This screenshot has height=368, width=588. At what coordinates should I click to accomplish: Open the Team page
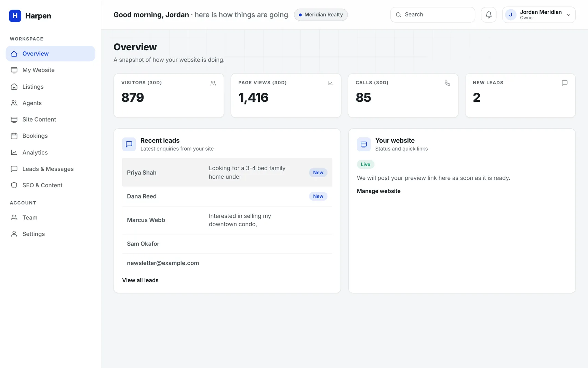[50, 217]
